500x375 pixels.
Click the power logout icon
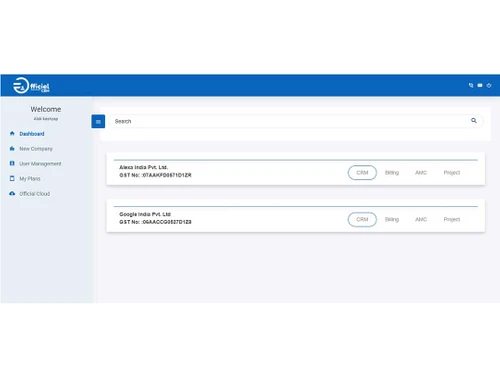[489, 85]
